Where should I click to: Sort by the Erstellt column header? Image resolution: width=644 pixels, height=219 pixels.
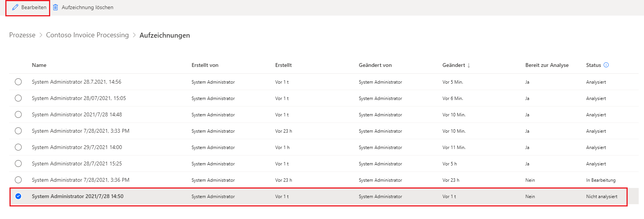click(x=283, y=65)
